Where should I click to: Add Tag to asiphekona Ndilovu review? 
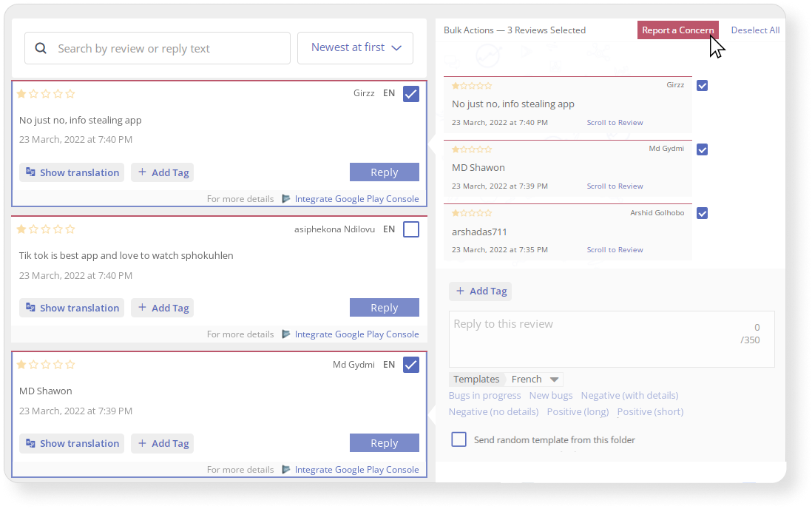tap(163, 307)
